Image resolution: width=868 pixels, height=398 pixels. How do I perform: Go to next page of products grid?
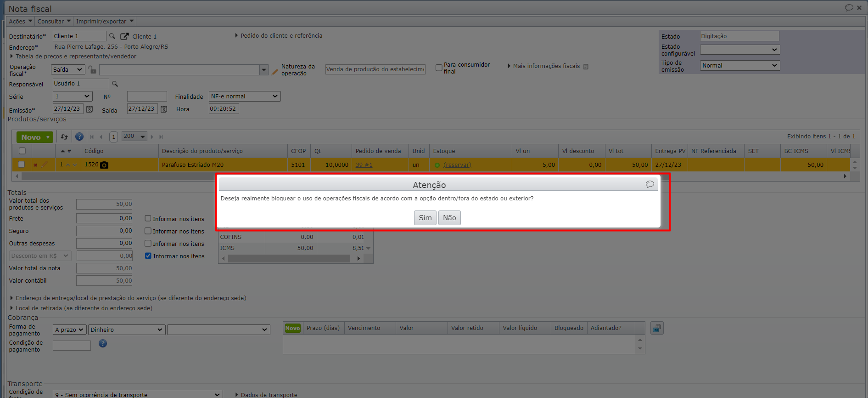152,136
